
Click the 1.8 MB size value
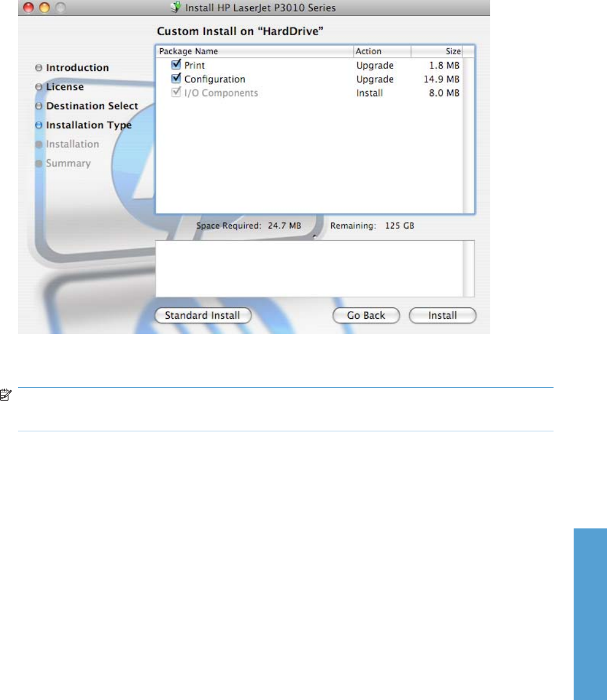pyautogui.click(x=444, y=65)
